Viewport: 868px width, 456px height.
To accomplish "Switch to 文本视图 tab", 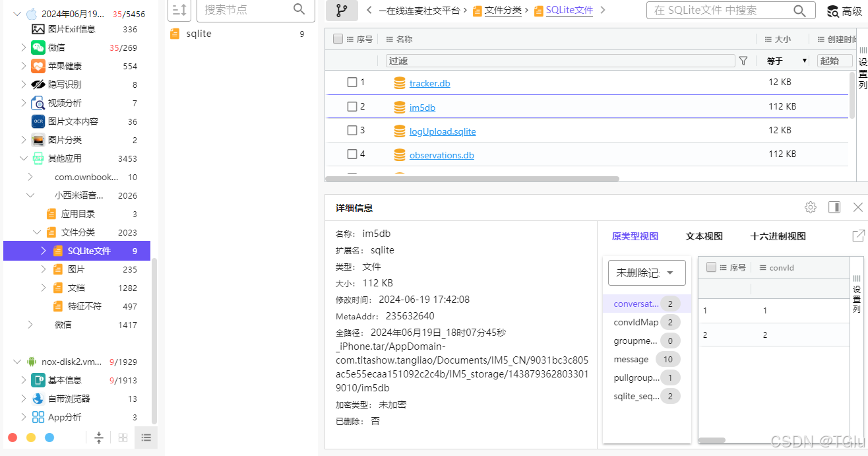I will pos(704,236).
